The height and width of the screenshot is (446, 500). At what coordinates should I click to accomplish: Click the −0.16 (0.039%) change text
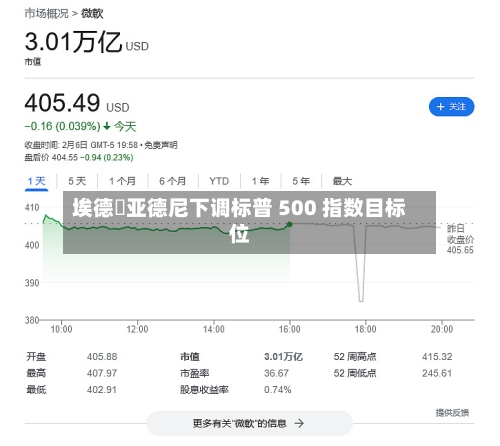point(62,126)
